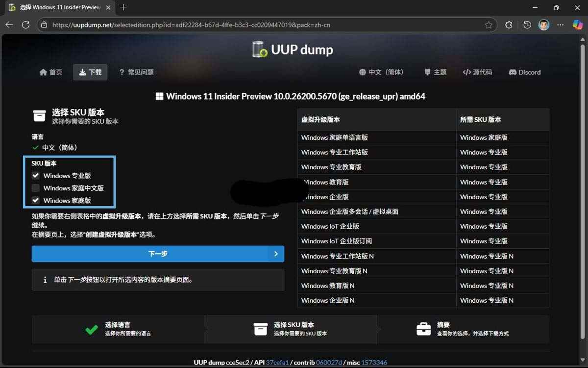
Task: Click the favorites star in the address bar
Action: click(x=488, y=25)
